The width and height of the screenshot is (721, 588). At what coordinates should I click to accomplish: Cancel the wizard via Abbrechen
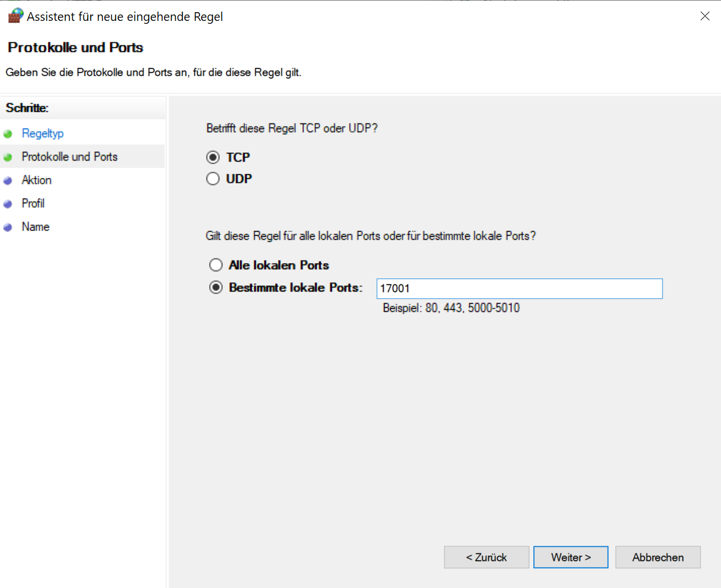coord(658,557)
